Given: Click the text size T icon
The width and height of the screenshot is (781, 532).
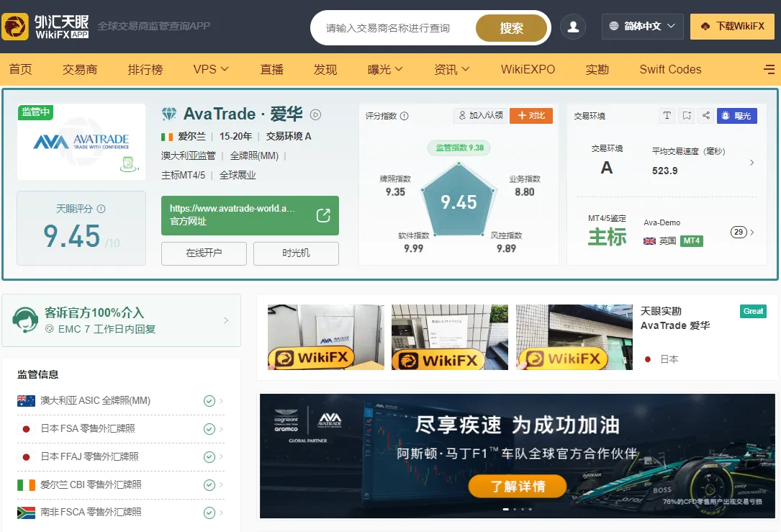Looking at the screenshot, I should pos(667,116).
